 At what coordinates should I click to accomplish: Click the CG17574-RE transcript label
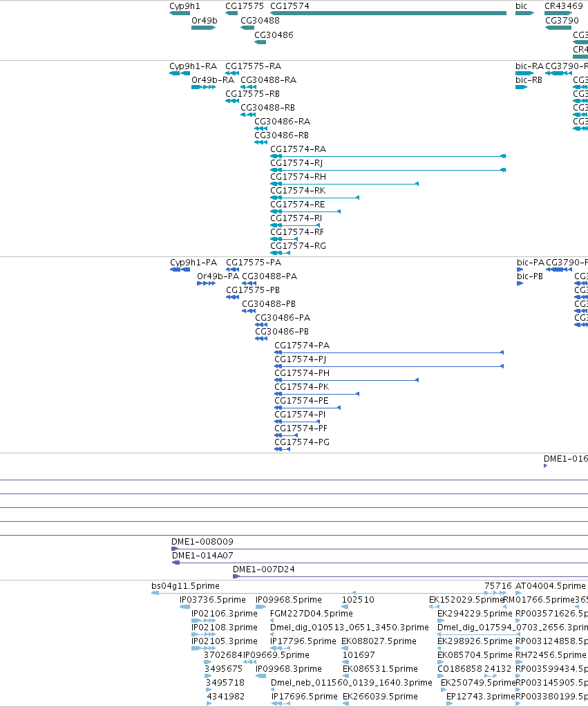(298, 205)
